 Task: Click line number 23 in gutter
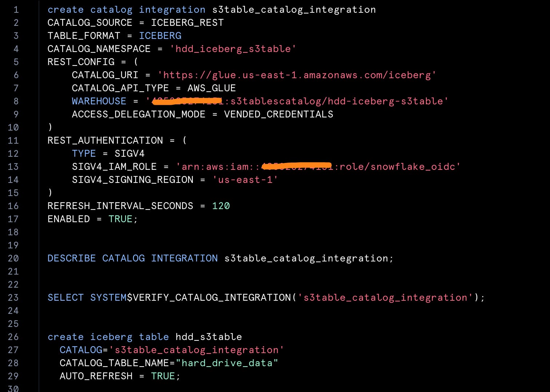13,298
